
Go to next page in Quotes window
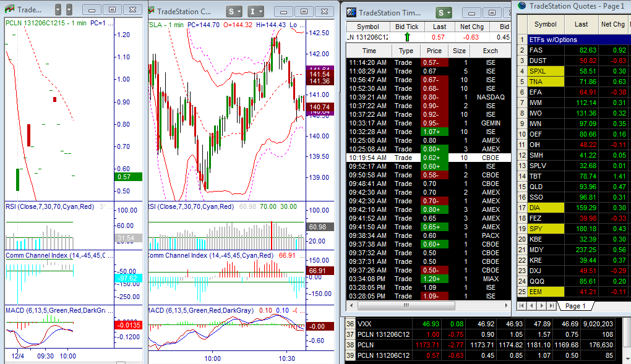542,306
